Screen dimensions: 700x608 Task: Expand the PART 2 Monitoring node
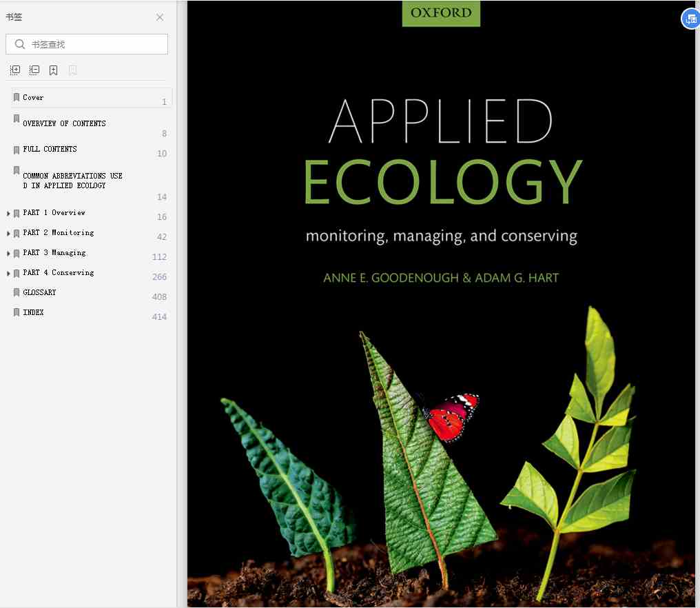click(8, 234)
